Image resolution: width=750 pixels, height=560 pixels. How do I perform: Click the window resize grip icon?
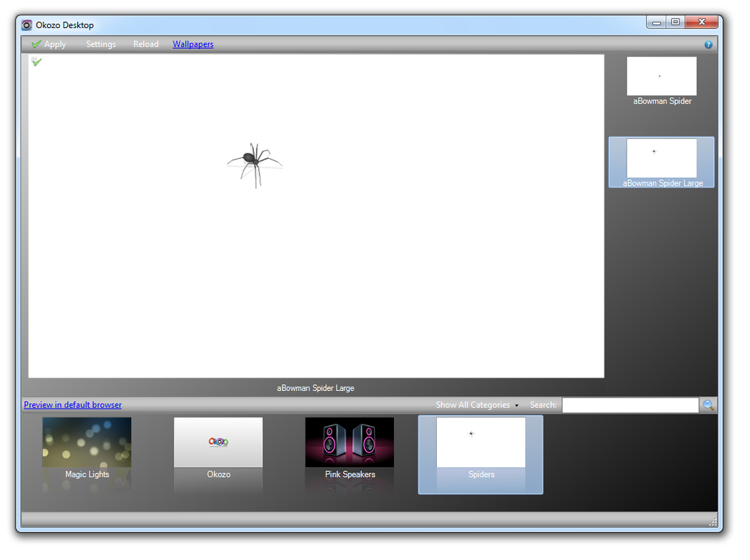(712, 522)
